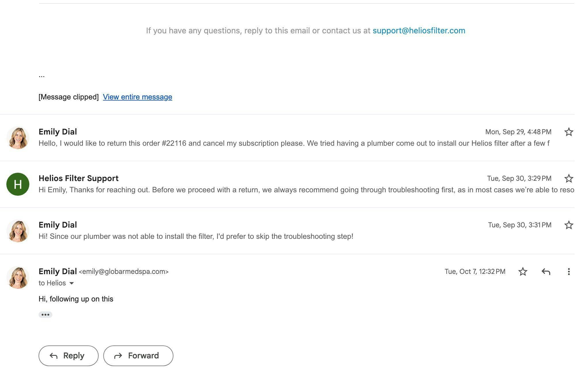Image resolution: width=585 pixels, height=392 pixels.
Task: Click the Reply button
Action: pyautogui.click(x=68, y=356)
